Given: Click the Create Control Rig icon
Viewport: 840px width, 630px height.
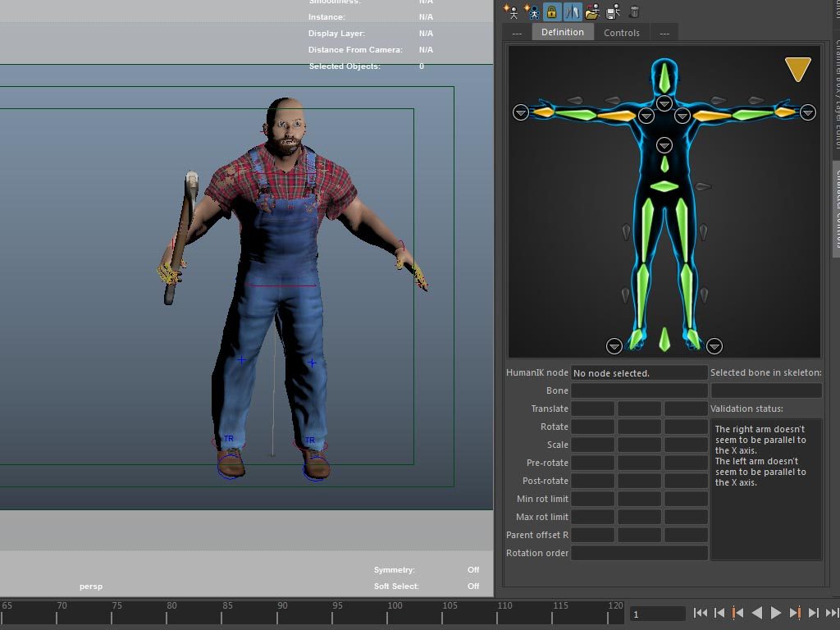Looking at the screenshot, I should pos(531,11).
